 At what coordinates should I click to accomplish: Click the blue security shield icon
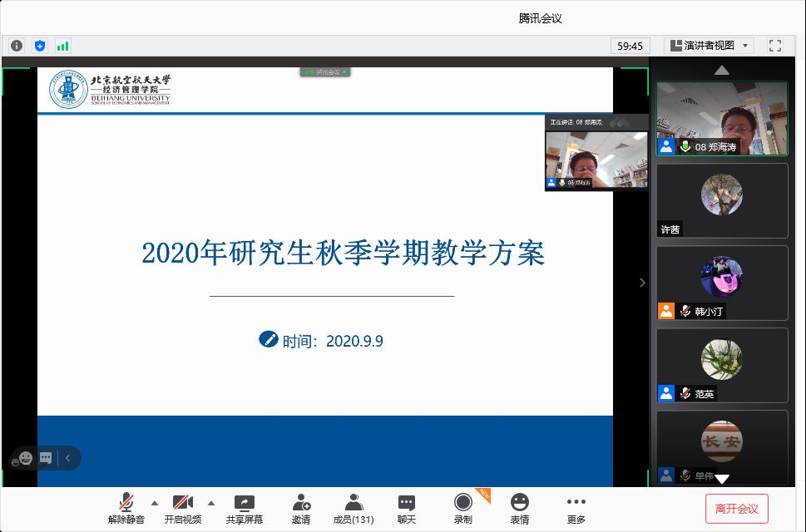coord(40,46)
